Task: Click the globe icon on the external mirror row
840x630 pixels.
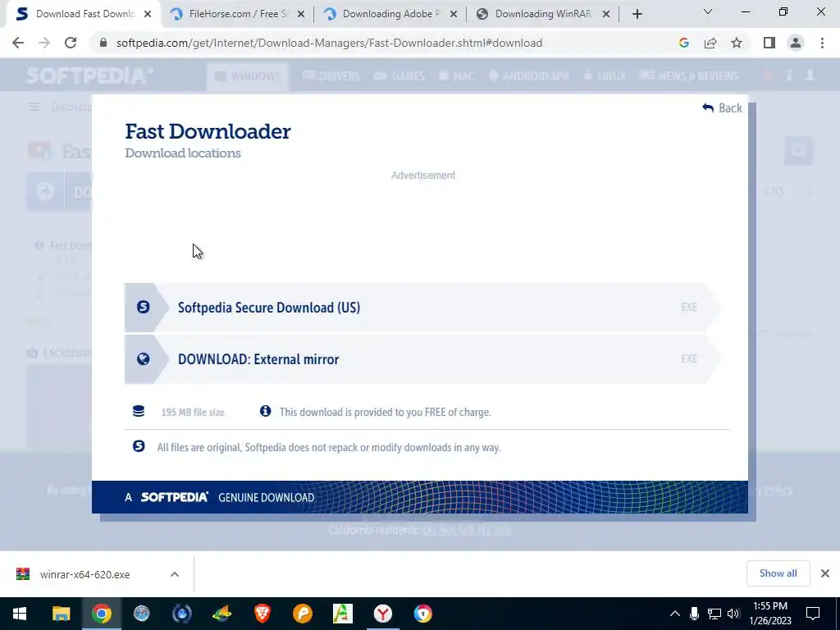Action: [143, 359]
